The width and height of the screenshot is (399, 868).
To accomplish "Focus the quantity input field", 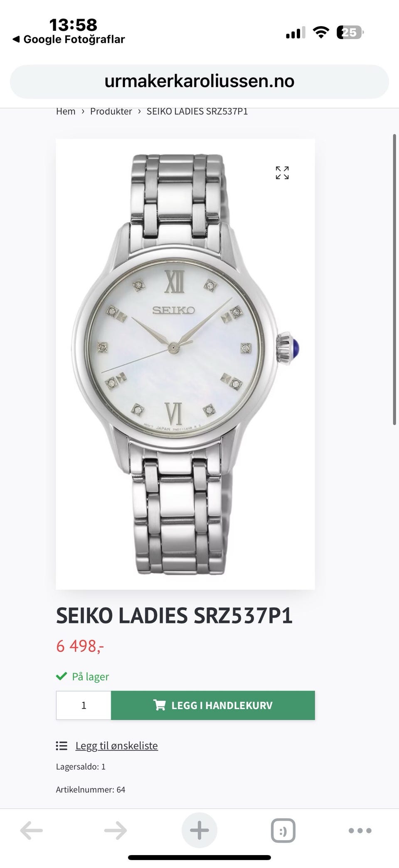I will [x=84, y=705].
